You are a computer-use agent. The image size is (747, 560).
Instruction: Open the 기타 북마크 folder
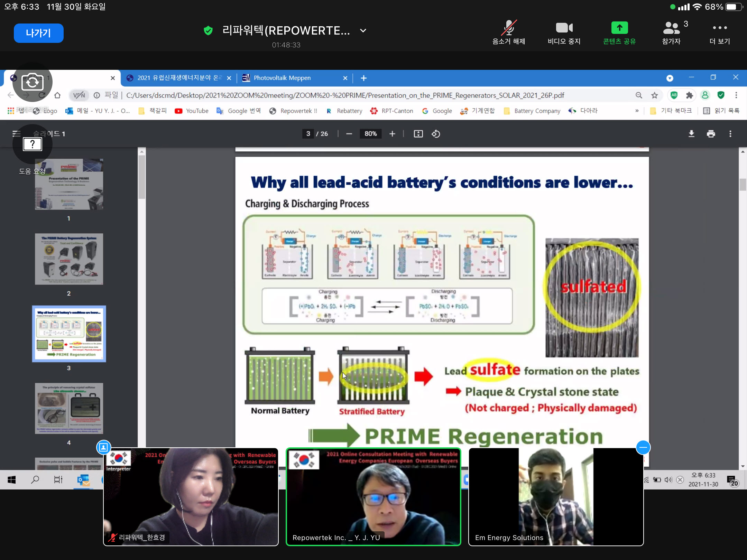(671, 111)
